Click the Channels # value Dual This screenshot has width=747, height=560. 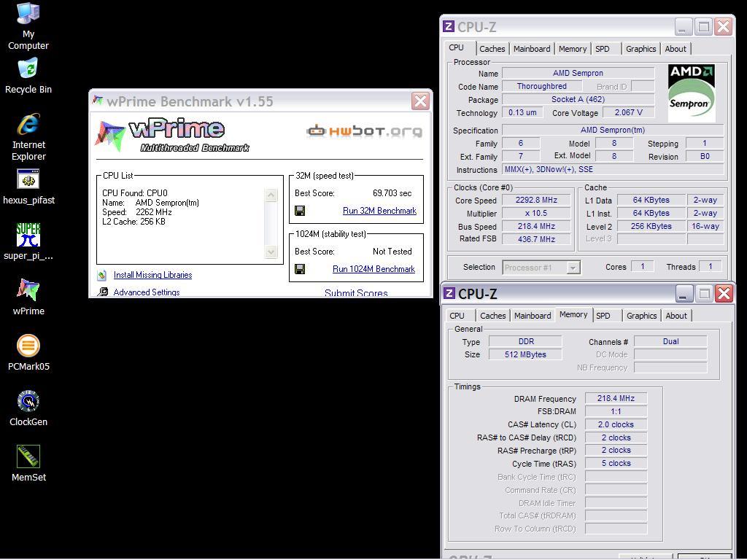pyautogui.click(x=670, y=341)
